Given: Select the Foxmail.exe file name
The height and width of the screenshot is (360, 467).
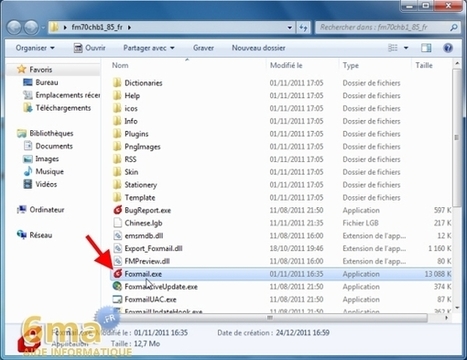Looking at the screenshot, I should pyautogui.click(x=143, y=274).
